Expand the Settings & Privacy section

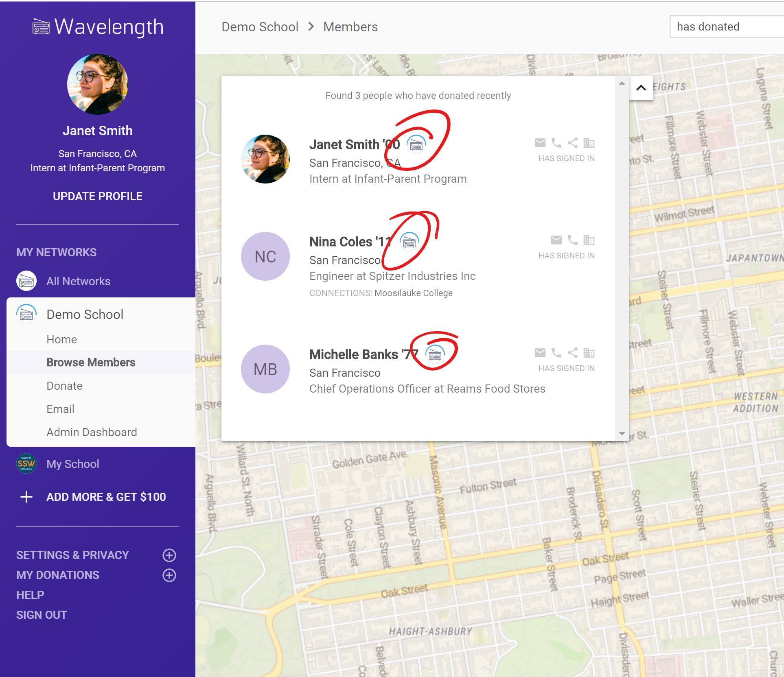169,555
